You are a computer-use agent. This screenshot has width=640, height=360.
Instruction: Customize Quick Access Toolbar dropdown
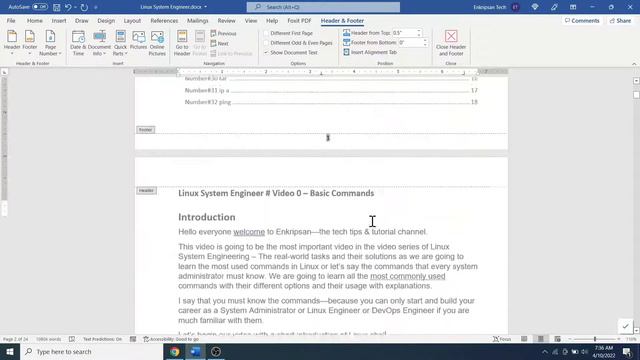coord(96,7)
